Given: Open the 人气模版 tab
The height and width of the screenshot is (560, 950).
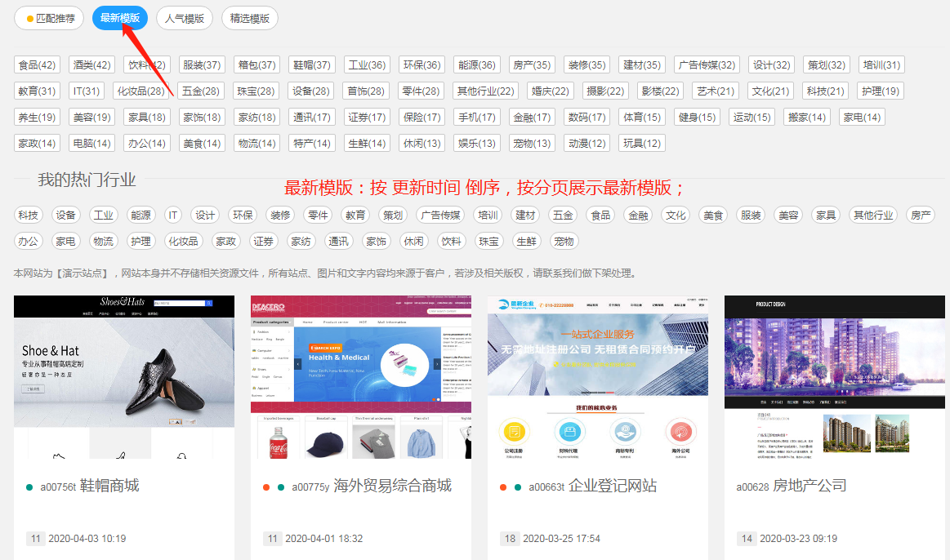Looking at the screenshot, I should point(185,18).
